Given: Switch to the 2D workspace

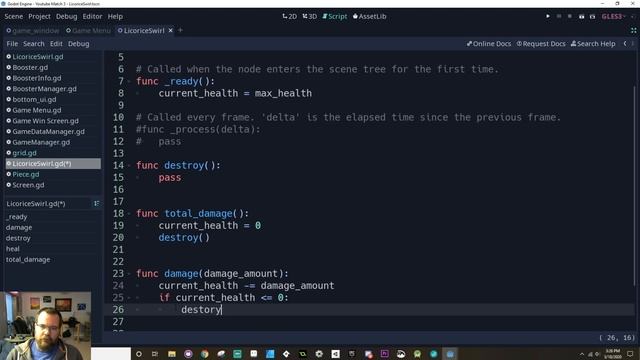Looking at the screenshot, I should 289,16.
